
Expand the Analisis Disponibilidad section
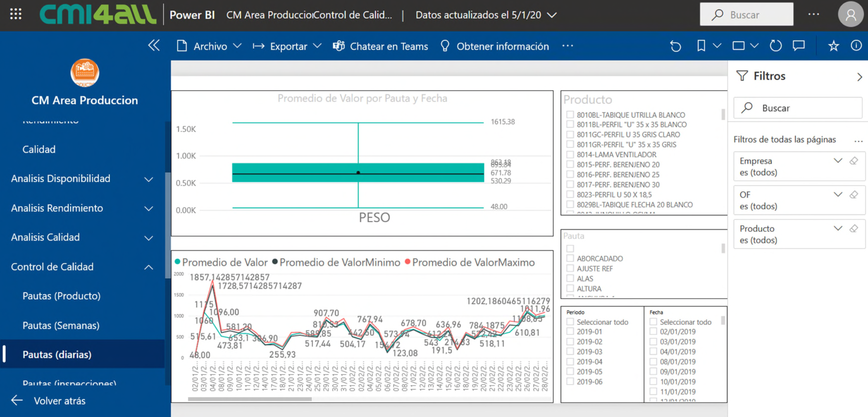click(148, 179)
